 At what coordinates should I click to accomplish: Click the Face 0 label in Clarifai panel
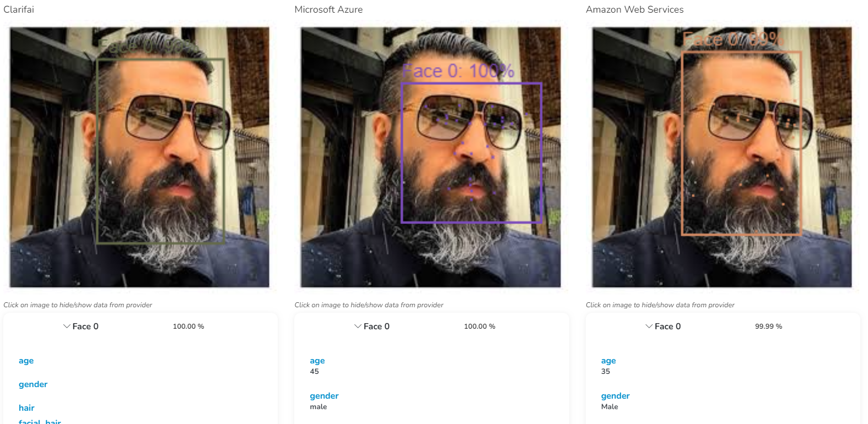85,327
